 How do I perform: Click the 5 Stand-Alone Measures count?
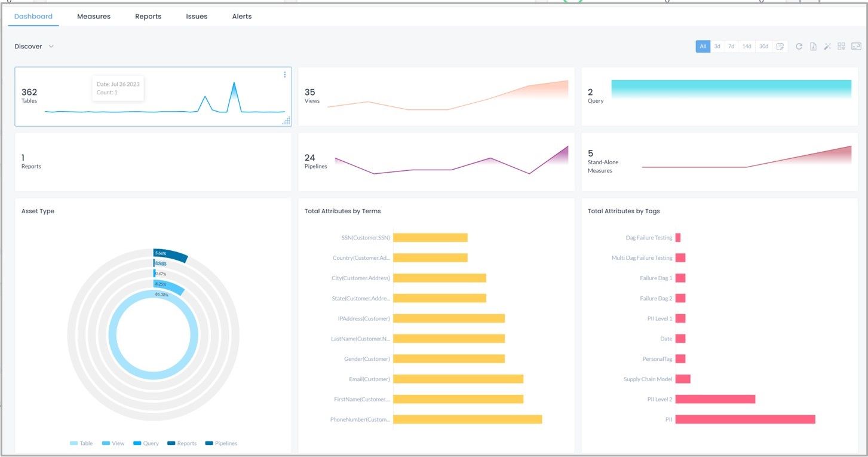[x=591, y=154]
